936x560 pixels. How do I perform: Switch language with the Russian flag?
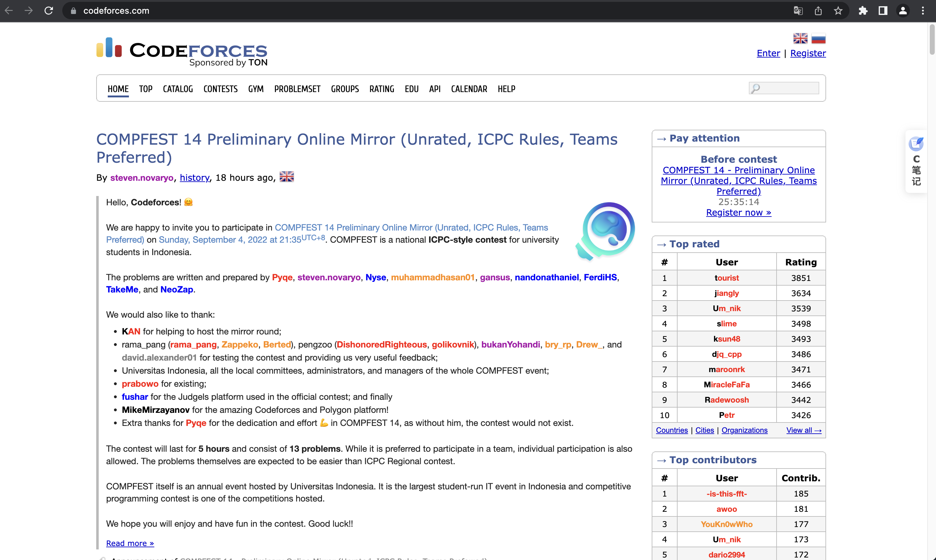pyautogui.click(x=818, y=38)
